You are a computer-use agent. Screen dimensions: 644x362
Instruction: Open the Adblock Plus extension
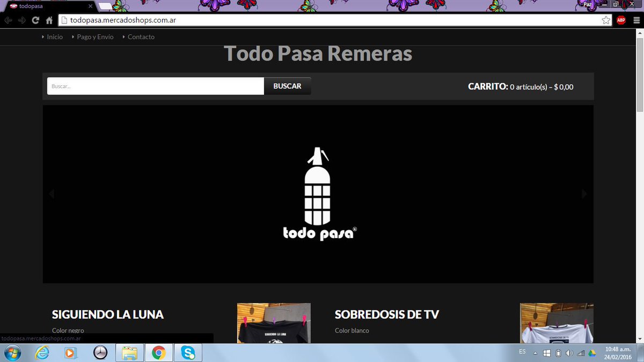tap(621, 20)
